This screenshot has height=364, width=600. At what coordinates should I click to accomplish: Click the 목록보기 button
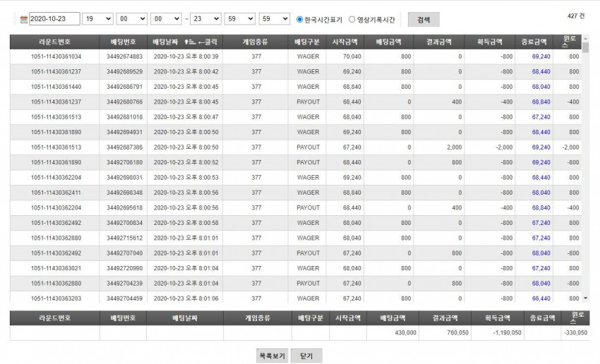point(272,356)
